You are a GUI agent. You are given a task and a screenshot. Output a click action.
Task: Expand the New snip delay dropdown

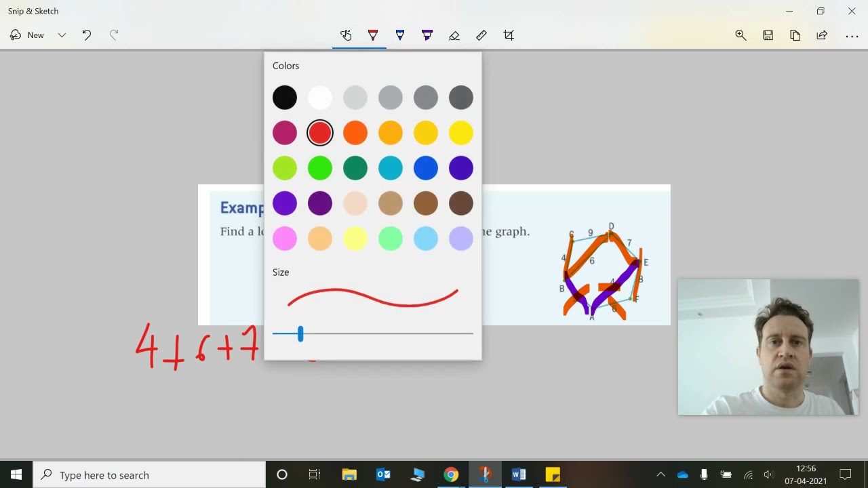62,35
